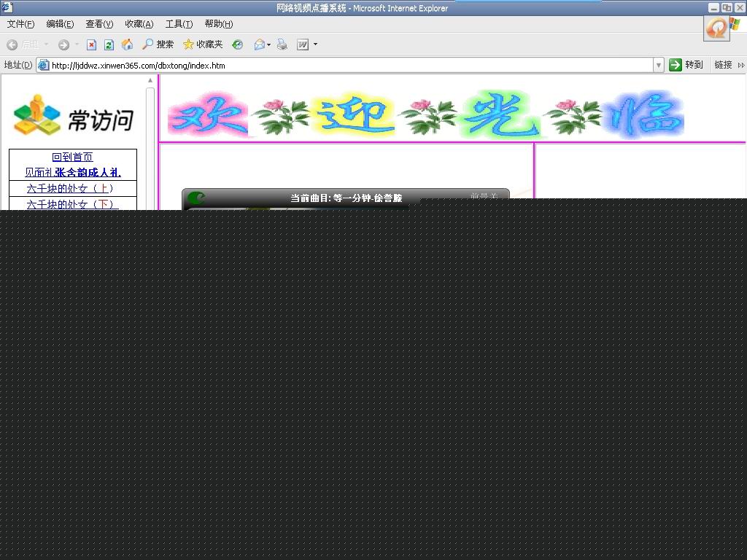Edit with Word icon in toolbar
The height and width of the screenshot is (560, 747).
[303, 44]
